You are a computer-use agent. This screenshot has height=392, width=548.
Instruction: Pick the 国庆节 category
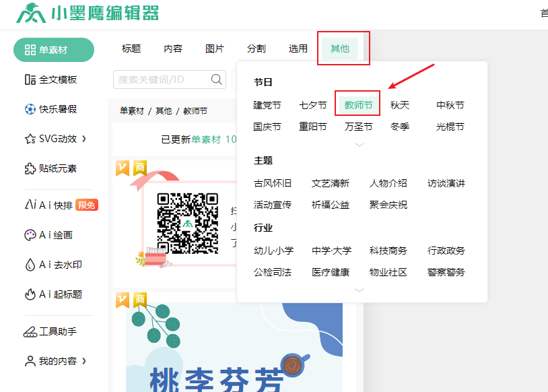[x=267, y=127]
